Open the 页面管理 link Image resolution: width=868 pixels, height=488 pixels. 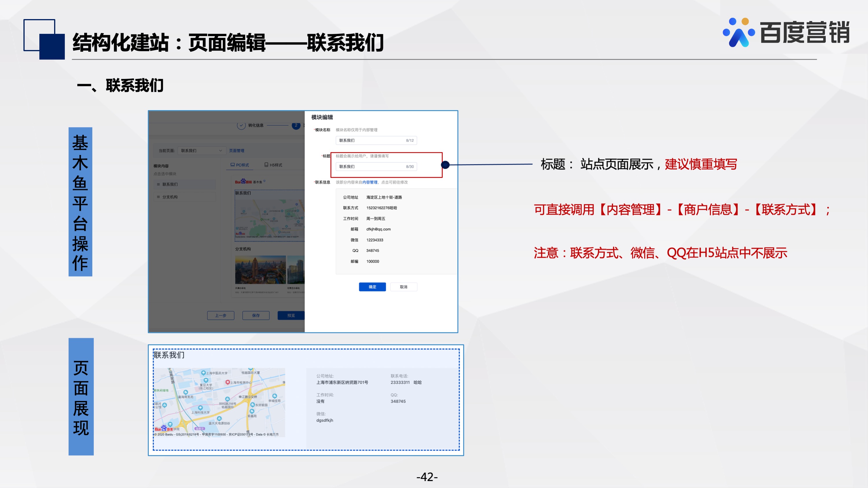pos(236,150)
